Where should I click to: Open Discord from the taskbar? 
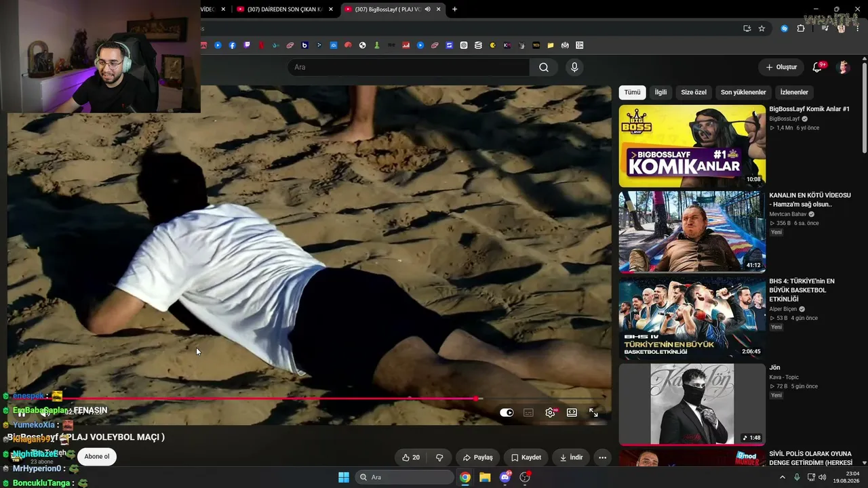(505, 477)
